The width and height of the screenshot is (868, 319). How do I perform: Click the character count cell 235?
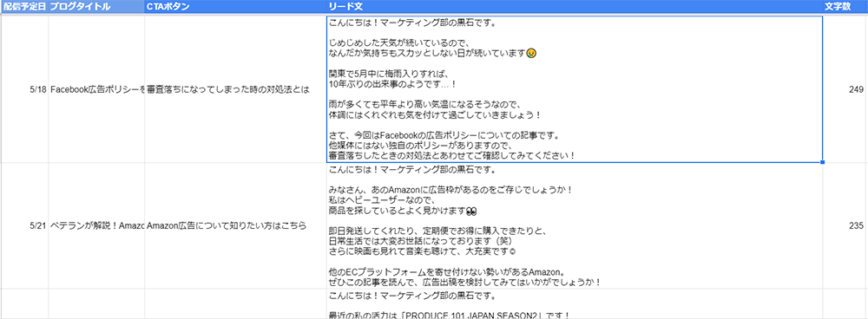pyautogui.click(x=845, y=226)
